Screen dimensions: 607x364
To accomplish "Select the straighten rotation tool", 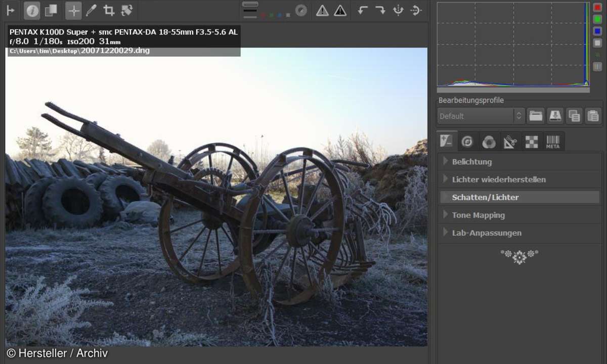I will tap(126, 10).
